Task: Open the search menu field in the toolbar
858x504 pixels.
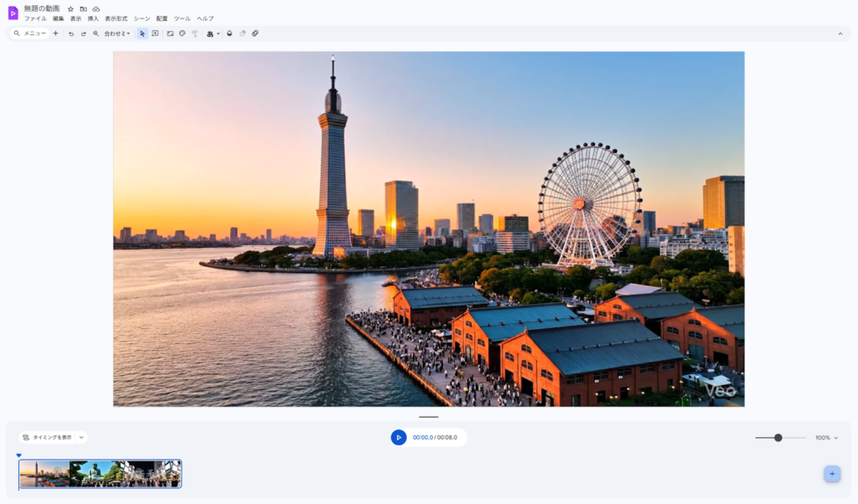Action: 32,33
